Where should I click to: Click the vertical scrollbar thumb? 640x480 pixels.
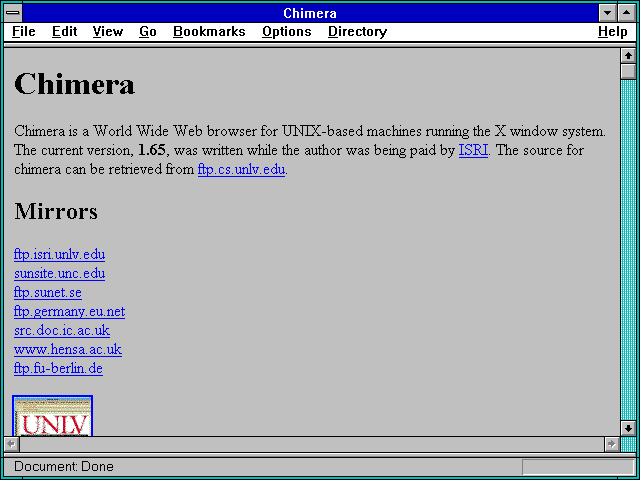628,71
